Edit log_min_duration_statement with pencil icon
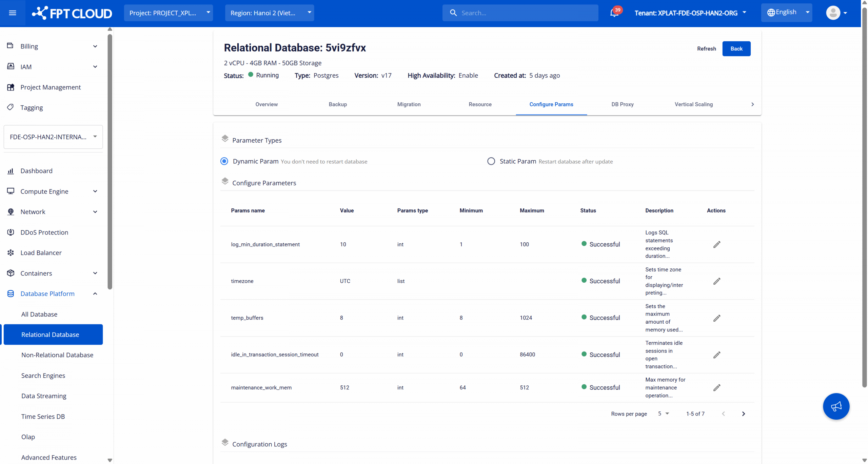 716,244
